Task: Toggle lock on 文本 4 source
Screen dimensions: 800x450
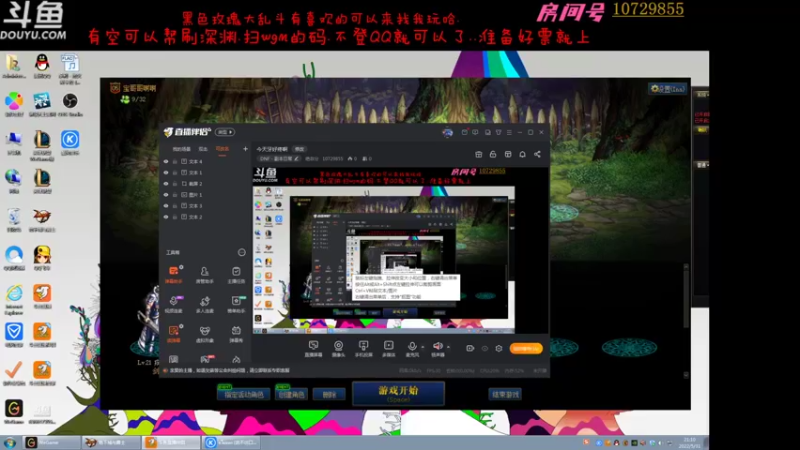Action: pos(175,161)
